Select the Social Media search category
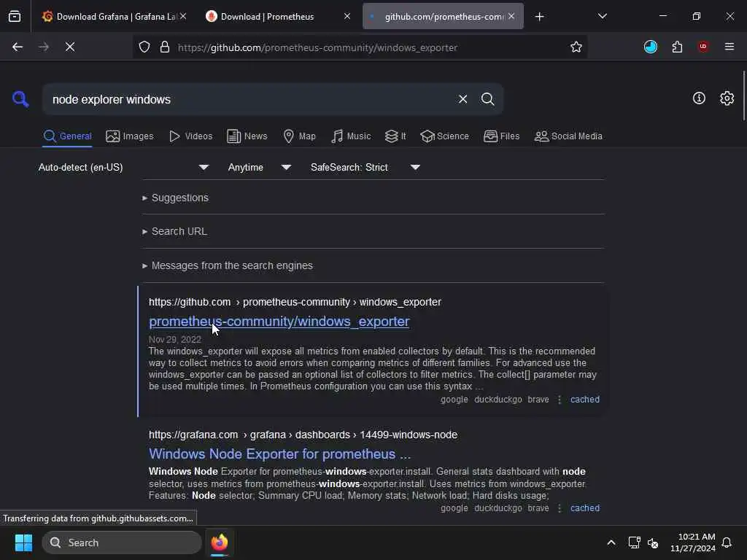747x560 pixels. pos(568,136)
